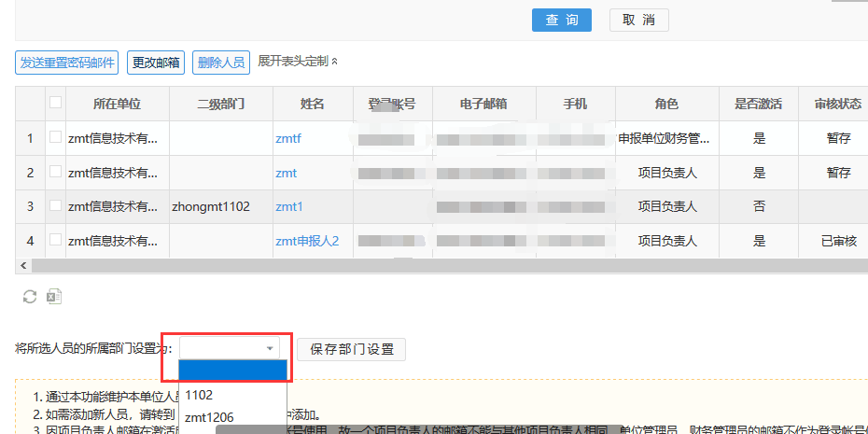This screenshot has height=434, width=868.
Task: Click the 取消 cancel button
Action: click(639, 20)
